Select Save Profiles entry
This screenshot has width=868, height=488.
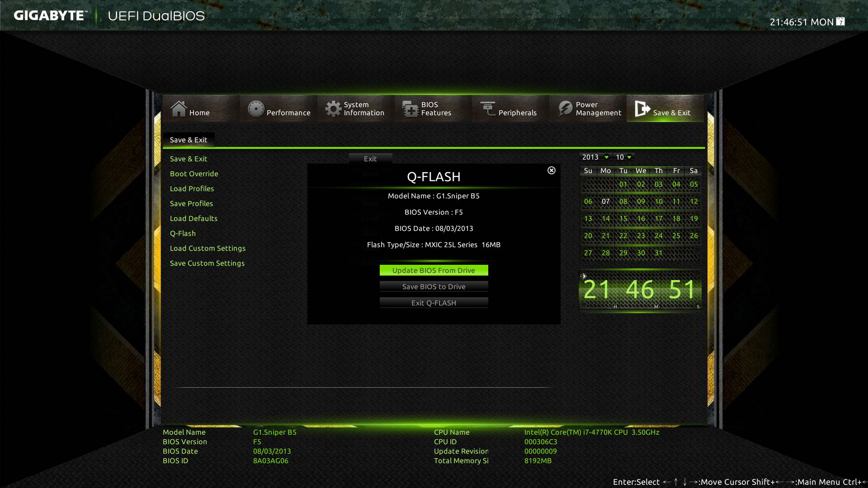point(191,203)
